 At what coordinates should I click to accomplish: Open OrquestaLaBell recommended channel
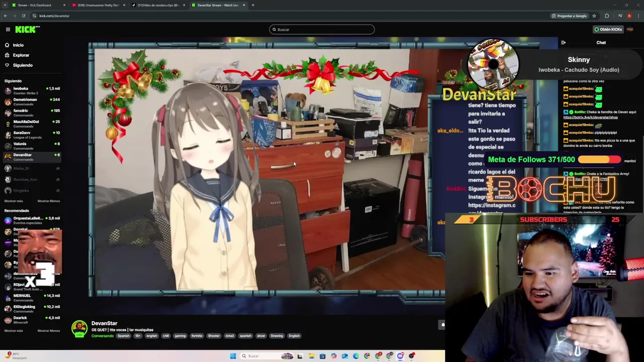32,220
